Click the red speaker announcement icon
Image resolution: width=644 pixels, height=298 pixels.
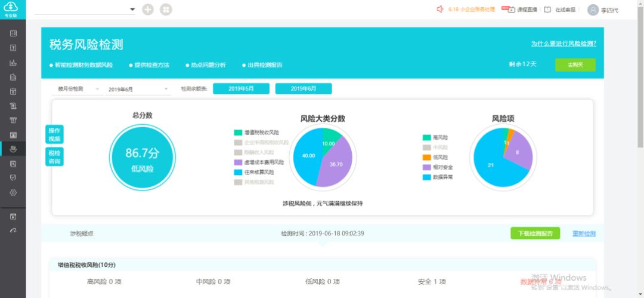coord(440,9)
